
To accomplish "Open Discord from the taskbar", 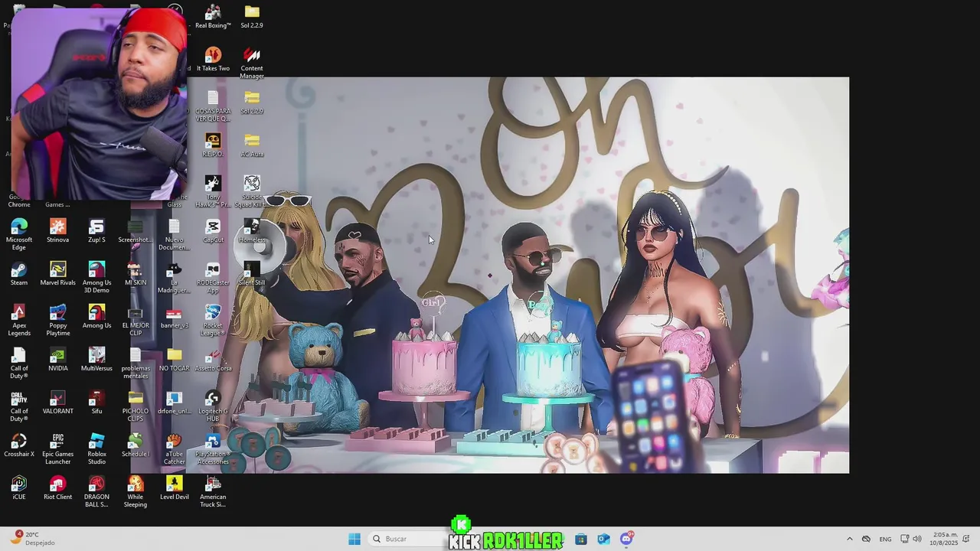I will pos(626,539).
